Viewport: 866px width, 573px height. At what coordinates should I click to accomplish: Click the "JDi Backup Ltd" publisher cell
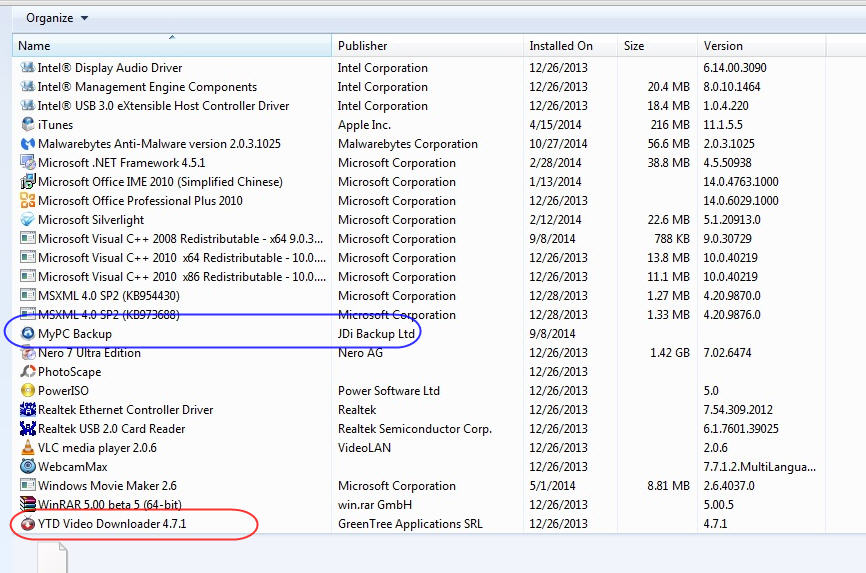tap(376, 334)
